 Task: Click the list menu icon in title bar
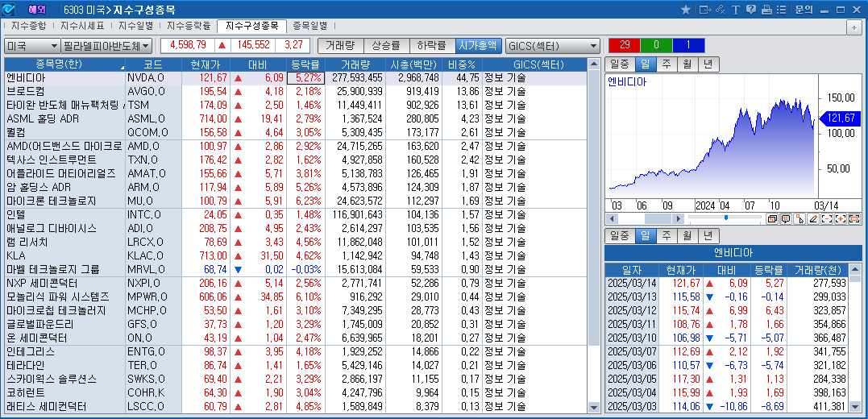pyautogui.click(x=781, y=10)
